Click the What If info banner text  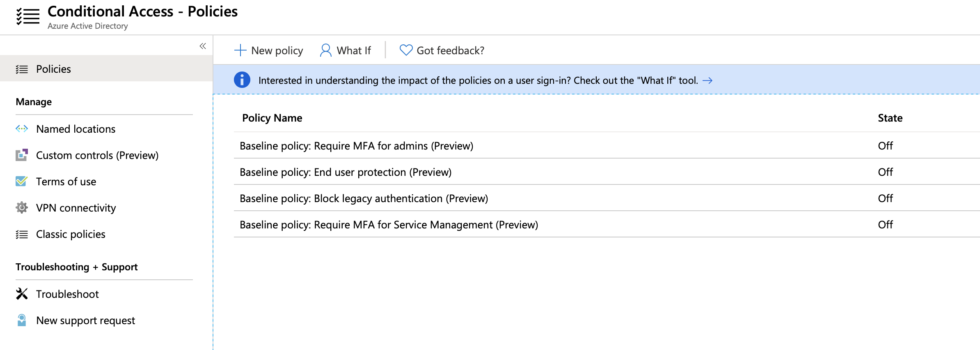tap(478, 80)
